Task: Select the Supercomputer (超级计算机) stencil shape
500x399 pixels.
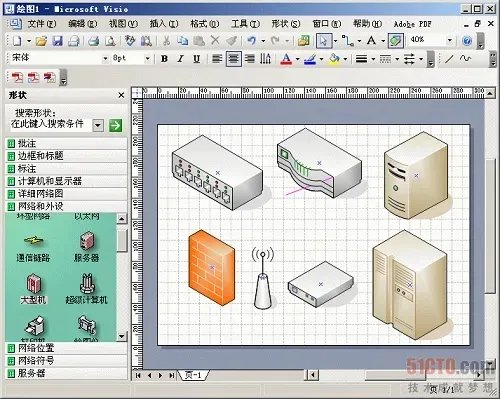Action: point(87,288)
